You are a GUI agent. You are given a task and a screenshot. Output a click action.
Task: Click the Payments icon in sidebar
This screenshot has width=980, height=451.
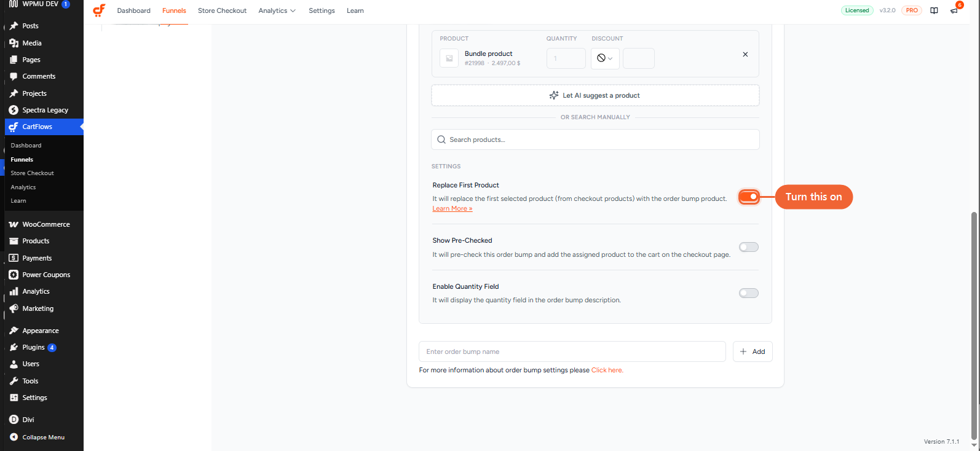click(14, 258)
